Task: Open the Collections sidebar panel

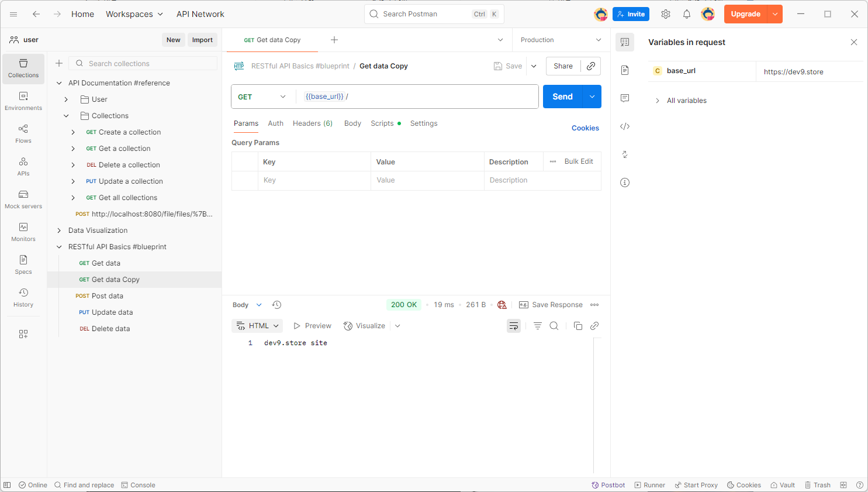Action: tap(23, 68)
